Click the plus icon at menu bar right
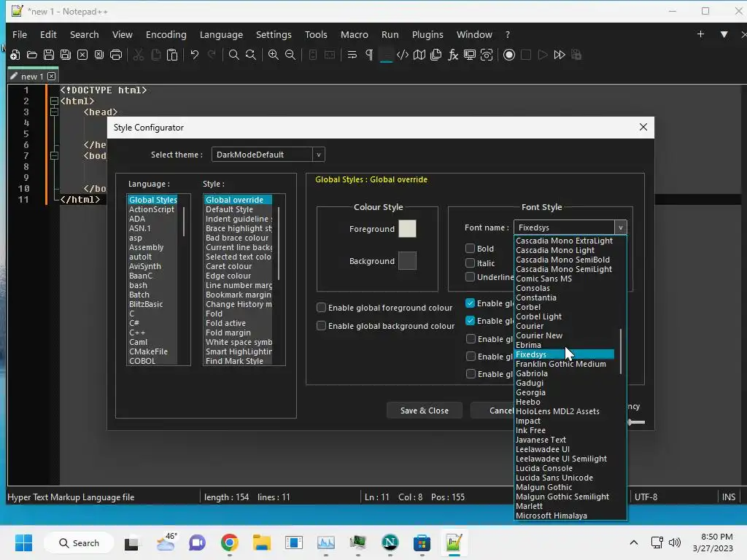The height and width of the screenshot is (560, 747). coord(700,34)
